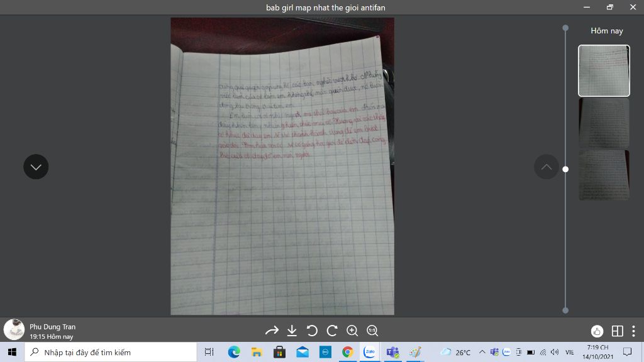Screen dimensions: 644x362
Task: Like the image with thumbs-up icon
Action: [x=597, y=331]
